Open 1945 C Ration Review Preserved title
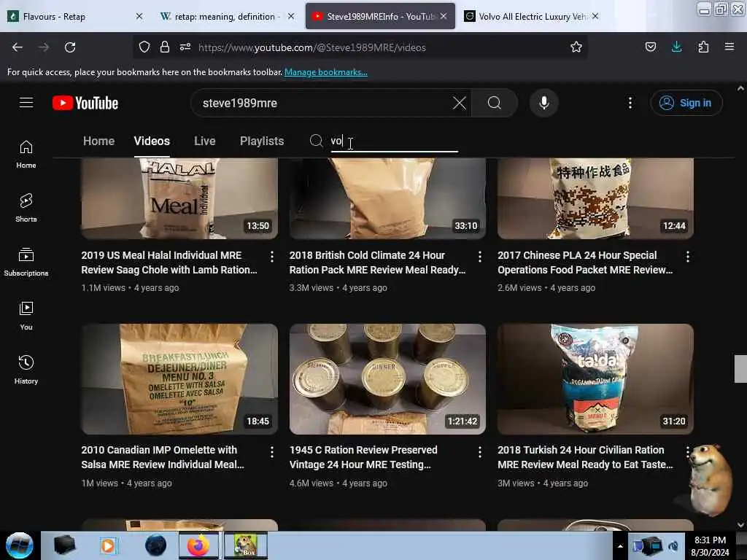Viewport: 747px width, 560px height. click(x=363, y=457)
